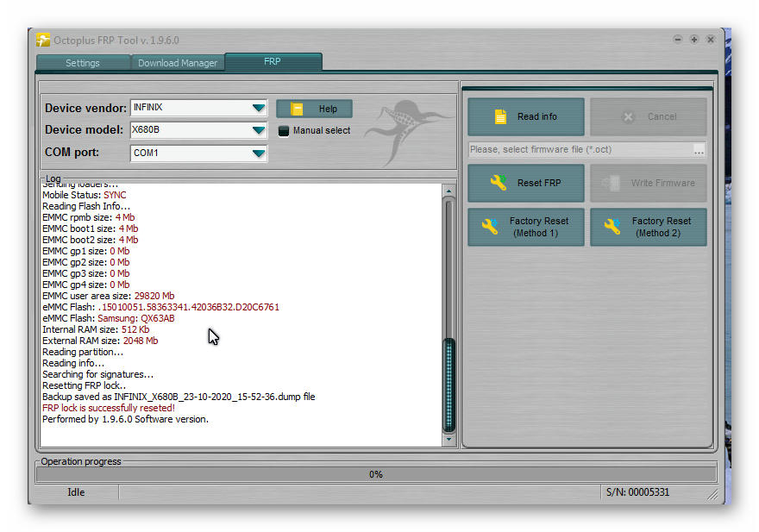Image resolution: width=759 pixels, height=532 pixels.
Task: Click the 'EMMC rpmb size: 4 Mb' line
Action: coord(89,217)
